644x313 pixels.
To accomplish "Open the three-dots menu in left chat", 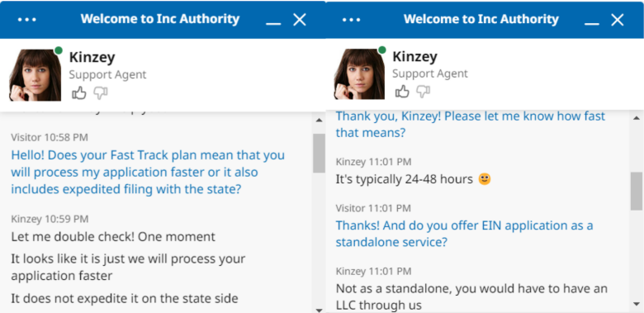I will coord(27,19).
